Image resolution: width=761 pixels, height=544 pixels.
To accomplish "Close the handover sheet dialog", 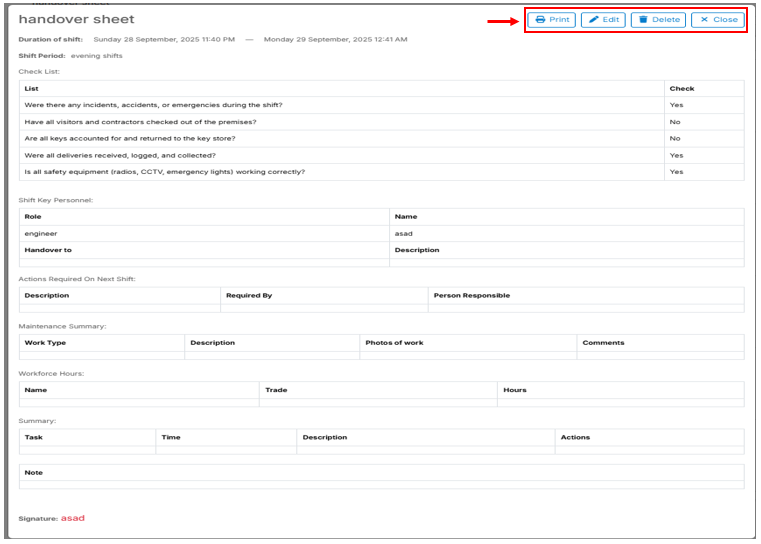I will click(x=717, y=20).
